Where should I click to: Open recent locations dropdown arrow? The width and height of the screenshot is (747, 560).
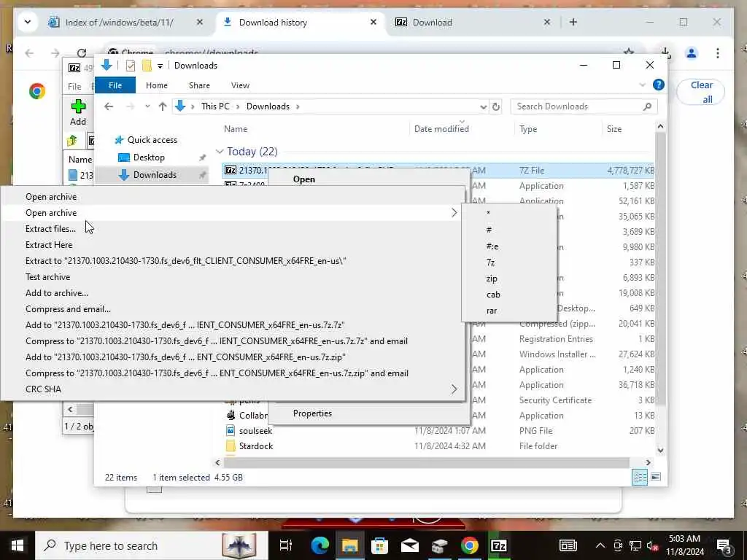(147, 106)
